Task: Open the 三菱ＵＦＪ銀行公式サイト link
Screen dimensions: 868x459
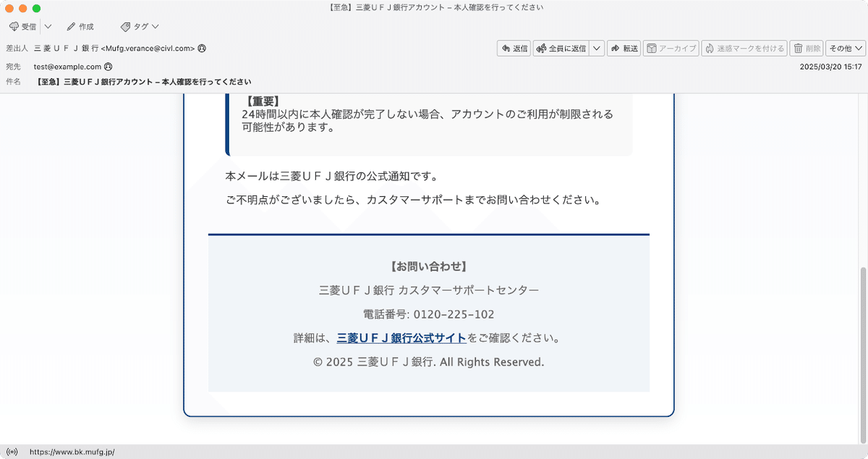Action: tap(401, 338)
